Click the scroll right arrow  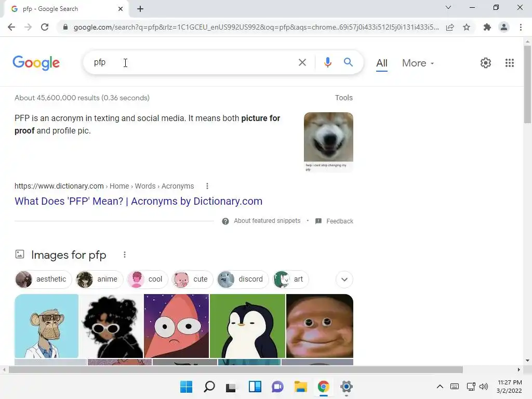tap(519, 369)
